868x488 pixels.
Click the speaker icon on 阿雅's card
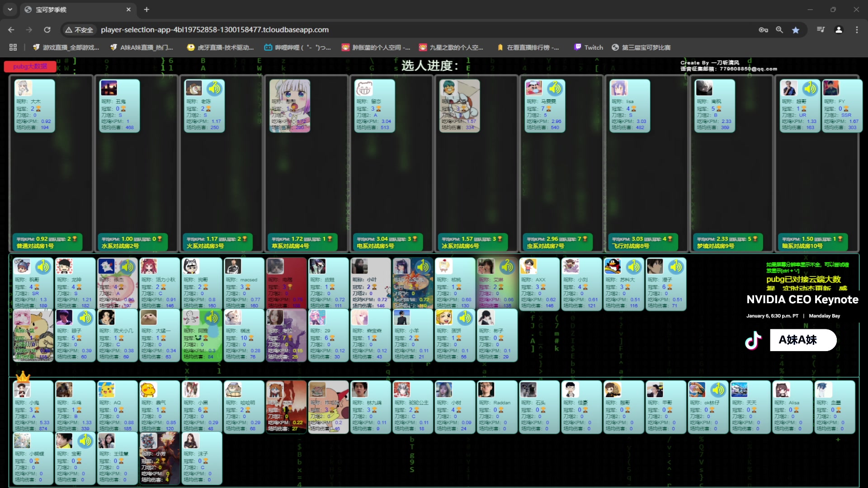pos(212,318)
